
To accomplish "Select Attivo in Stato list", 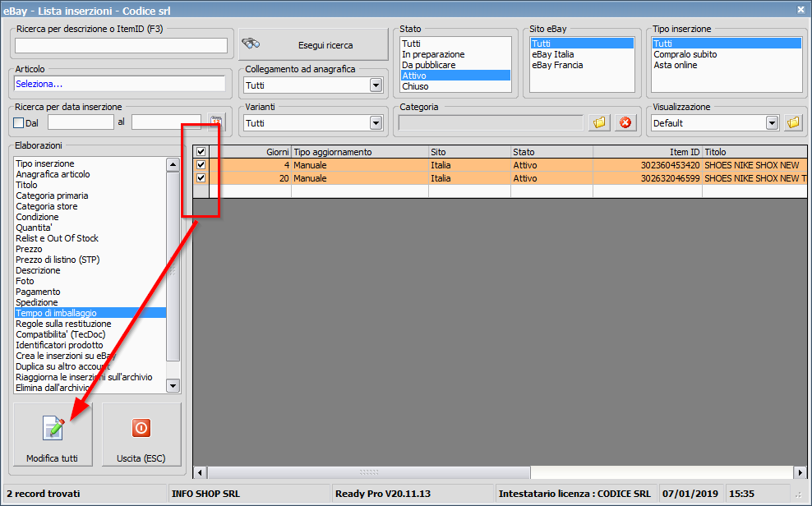I will click(x=455, y=76).
